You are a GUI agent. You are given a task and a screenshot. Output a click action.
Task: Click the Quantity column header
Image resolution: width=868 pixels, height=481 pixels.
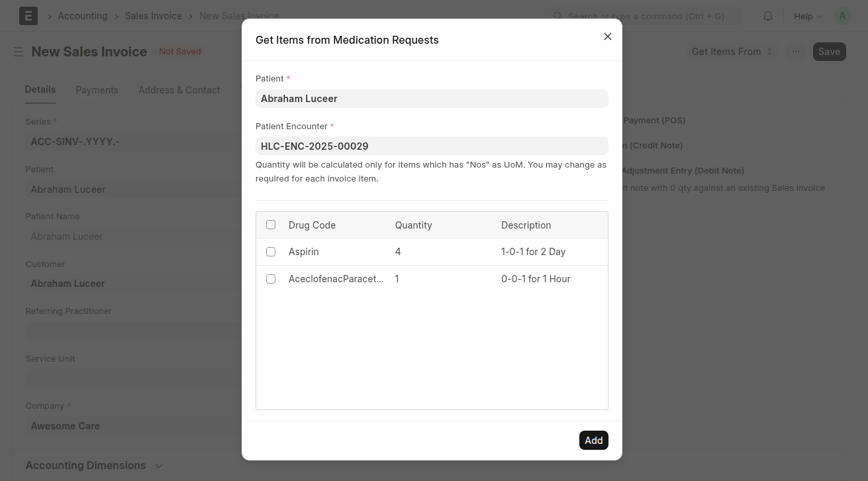414,225
